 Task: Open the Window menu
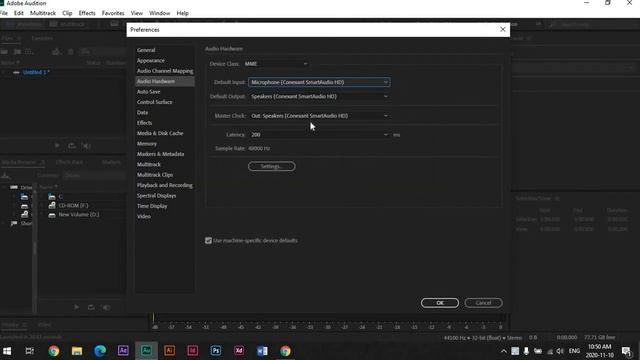coord(159,13)
